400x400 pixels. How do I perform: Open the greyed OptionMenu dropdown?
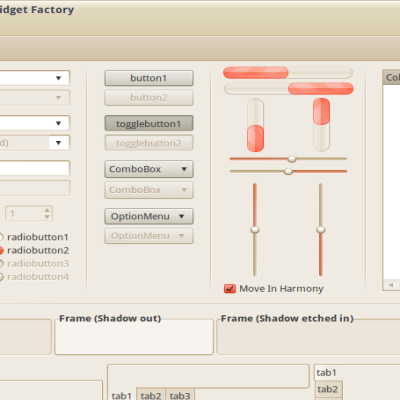[149, 236]
